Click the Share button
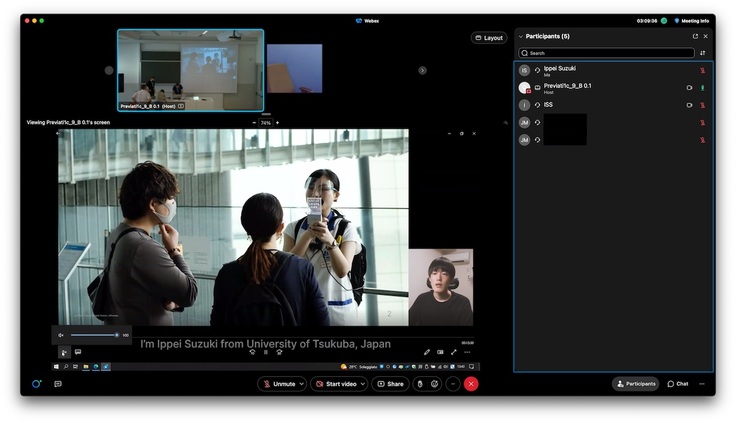Viewport: 736px width, 423px height. coord(390,384)
